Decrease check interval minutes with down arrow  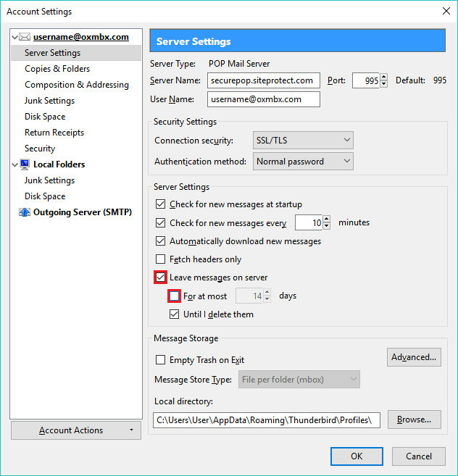click(x=327, y=226)
